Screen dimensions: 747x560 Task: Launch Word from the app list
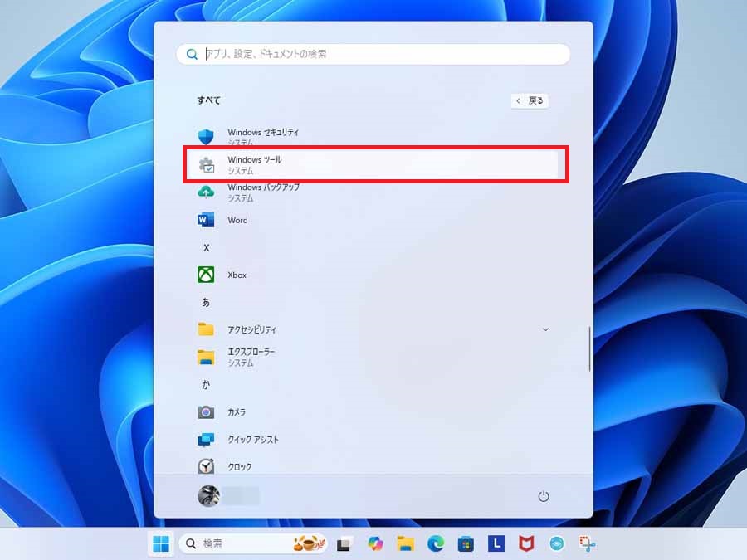(x=237, y=220)
